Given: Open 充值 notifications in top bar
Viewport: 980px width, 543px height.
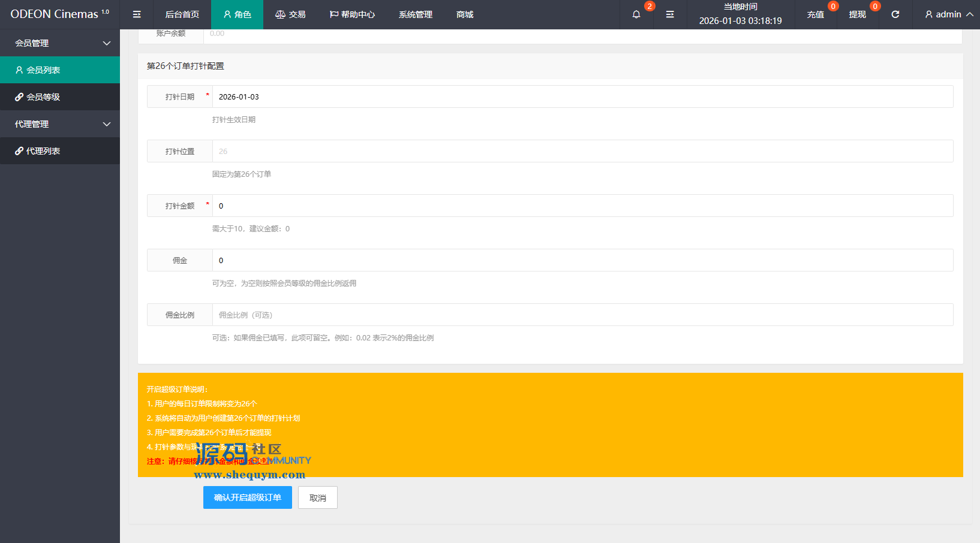Looking at the screenshot, I should (x=816, y=14).
